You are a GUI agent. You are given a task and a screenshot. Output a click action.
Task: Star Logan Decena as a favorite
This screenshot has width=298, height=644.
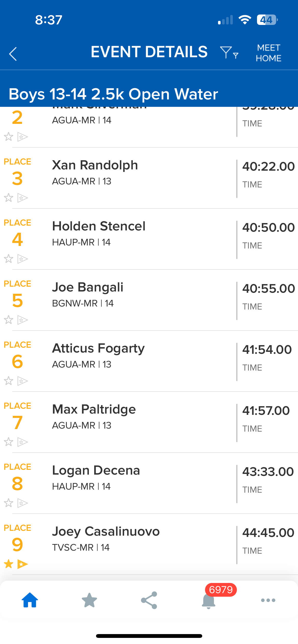pyautogui.click(x=9, y=503)
